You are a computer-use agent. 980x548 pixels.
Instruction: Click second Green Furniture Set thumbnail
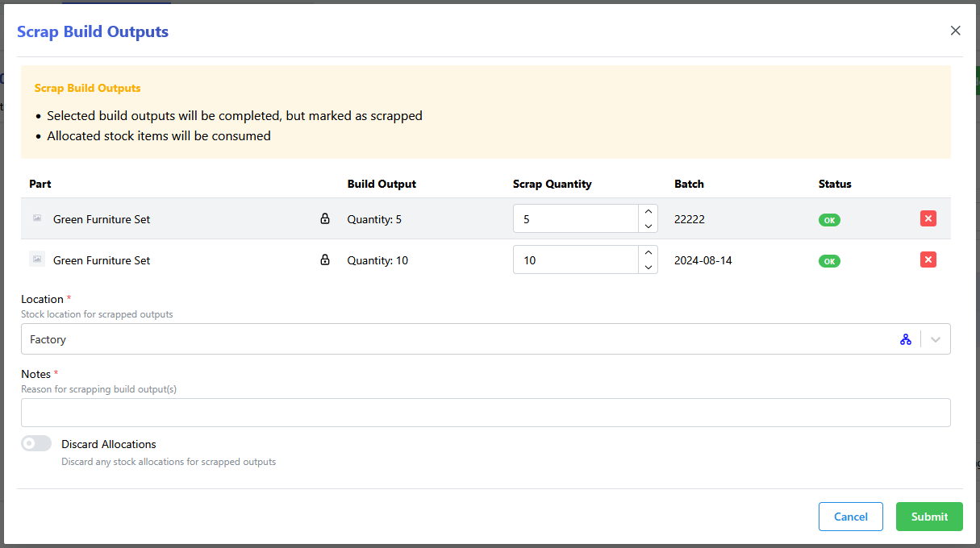pos(37,259)
